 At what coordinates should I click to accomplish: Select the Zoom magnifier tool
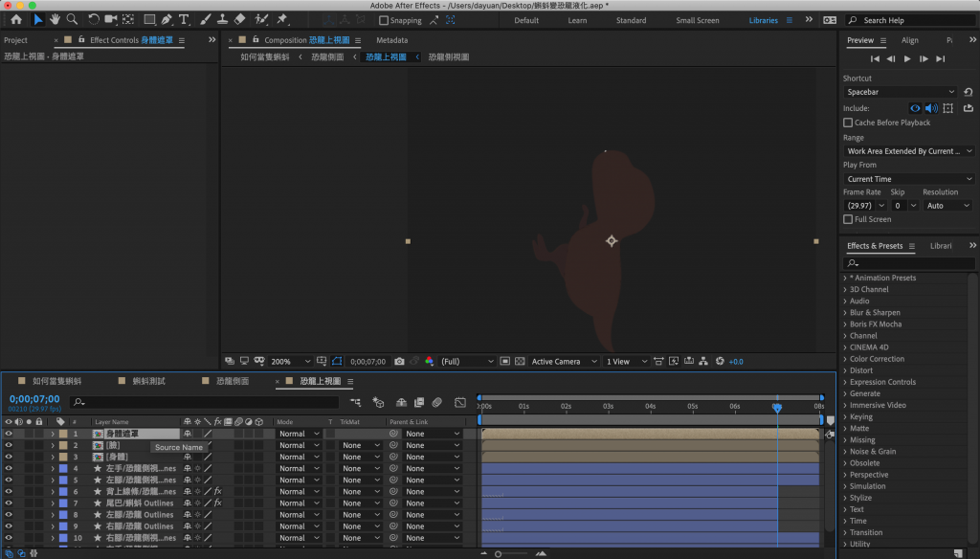[73, 20]
